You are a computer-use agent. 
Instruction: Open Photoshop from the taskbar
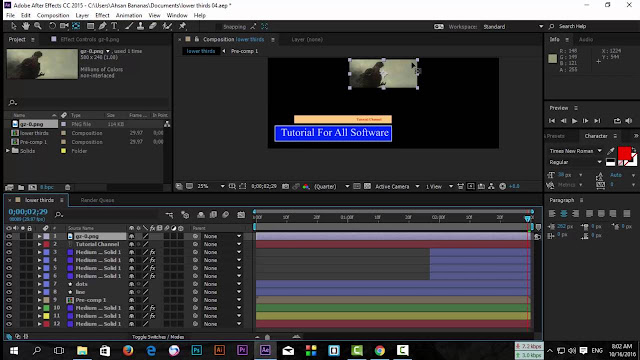click(196, 350)
